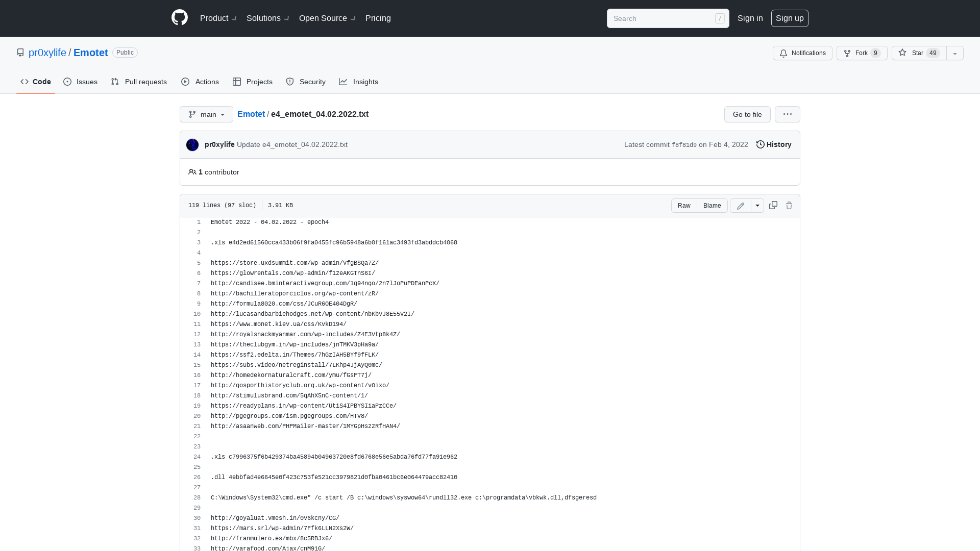Star the Emotet repository

coord(919,53)
